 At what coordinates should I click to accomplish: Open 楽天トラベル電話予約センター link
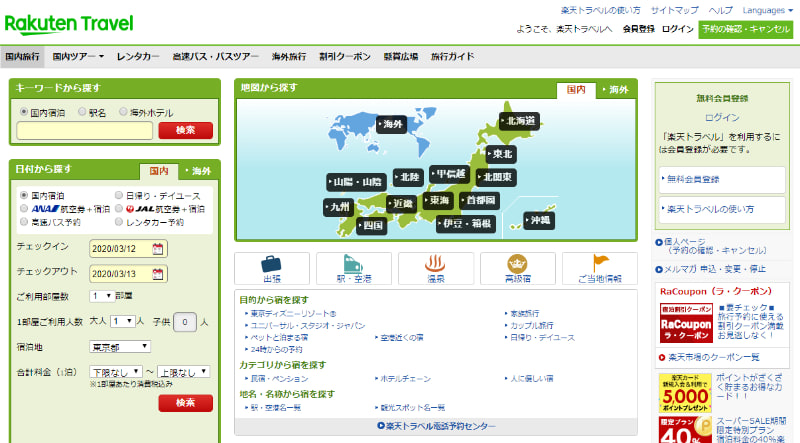(x=437, y=426)
